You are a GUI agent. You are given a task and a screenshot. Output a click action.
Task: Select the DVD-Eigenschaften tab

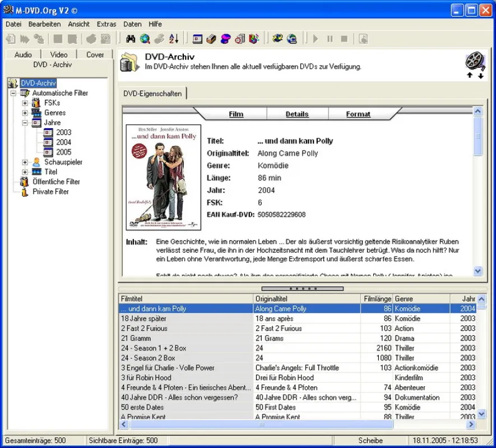(x=152, y=94)
